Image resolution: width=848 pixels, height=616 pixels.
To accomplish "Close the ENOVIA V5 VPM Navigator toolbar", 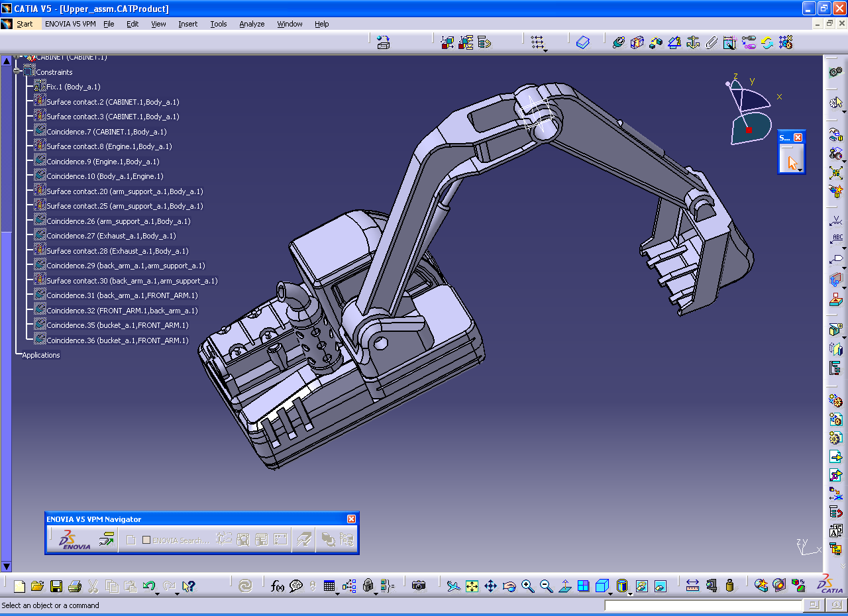I will tap(352, 519).
